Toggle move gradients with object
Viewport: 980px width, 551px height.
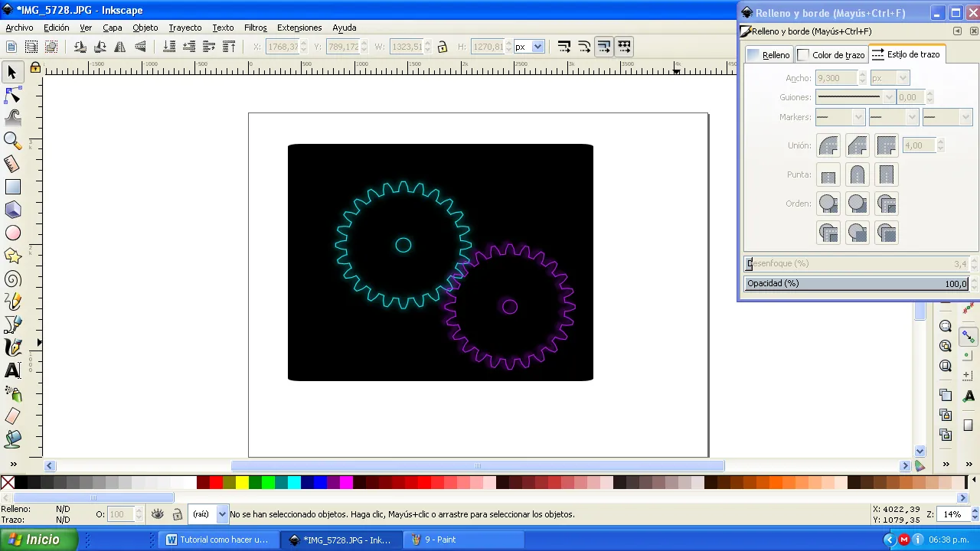point(604,47)
